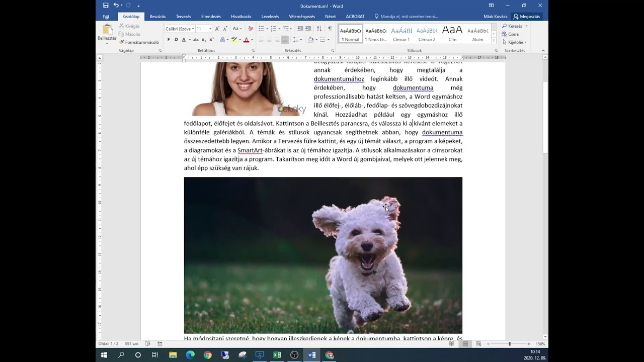Image resolution: width=644 pixels, height=362 pixels.
Task: Toggle show paragraph marks pilcrow
Action: pos(330,29)
